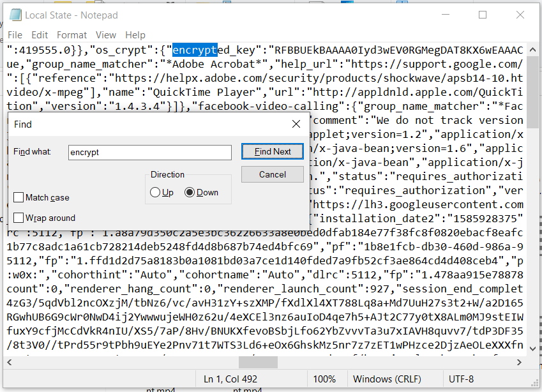Click the horizontal scrollbar thumb
542x392 pixels.
coord(259,362)
